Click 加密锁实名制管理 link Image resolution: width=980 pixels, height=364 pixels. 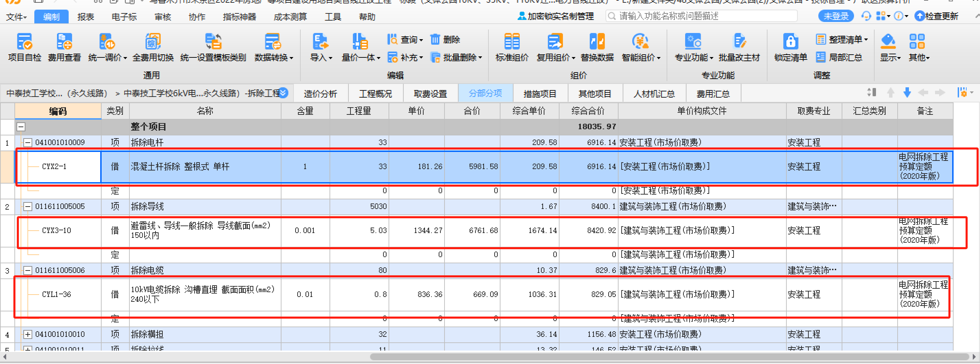click(x=556, y=16)
